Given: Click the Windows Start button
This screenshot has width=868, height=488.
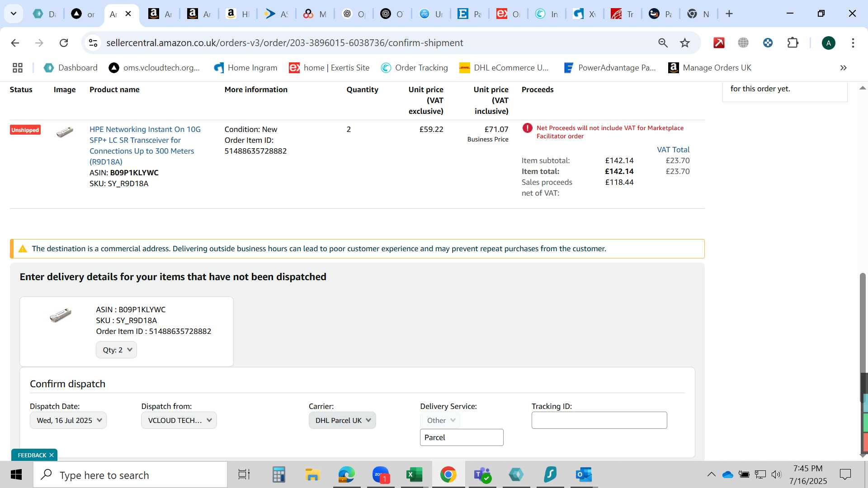Looking at the screenshot, I should (x=16, y=474).
